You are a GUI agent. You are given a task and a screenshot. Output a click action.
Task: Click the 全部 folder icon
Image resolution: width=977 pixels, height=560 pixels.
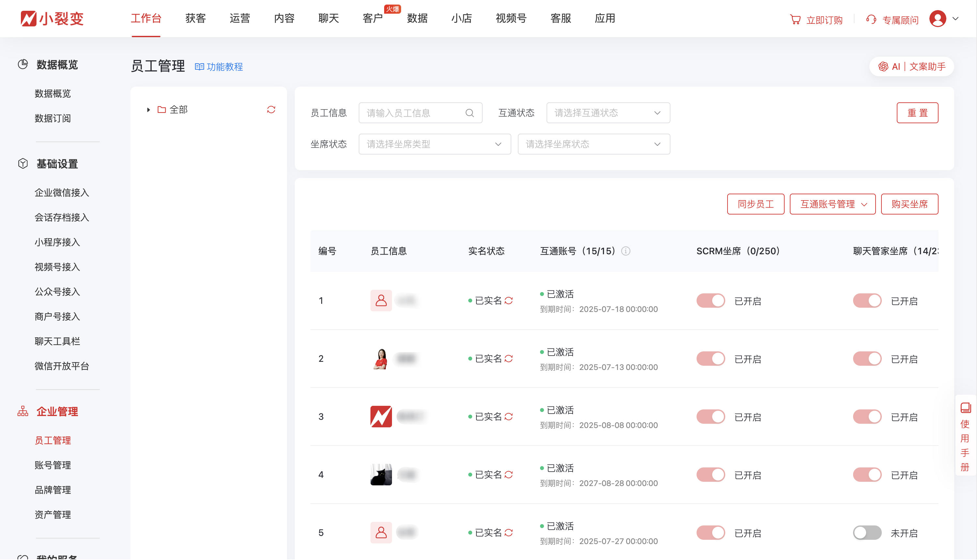click(162, 110)
